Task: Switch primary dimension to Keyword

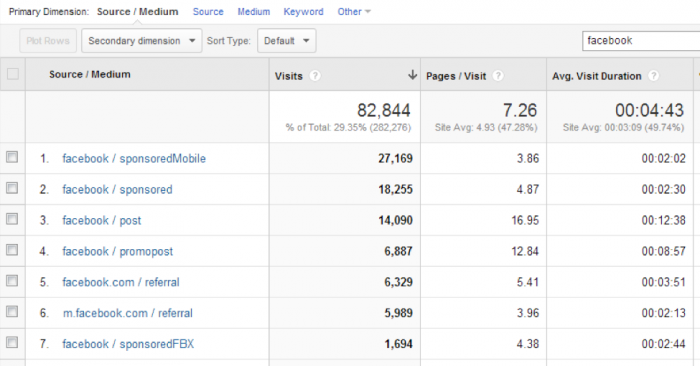Action: click(304, 12)
